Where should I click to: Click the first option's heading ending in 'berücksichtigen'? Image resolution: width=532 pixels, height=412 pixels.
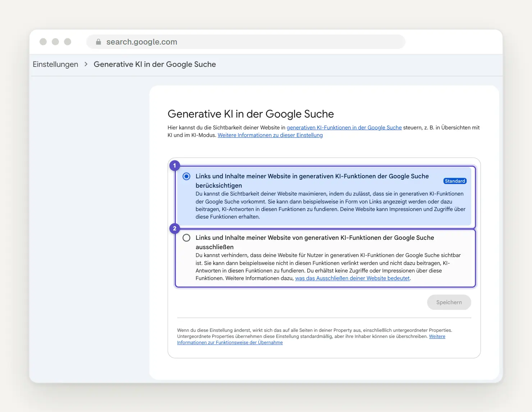pos(312,181)
